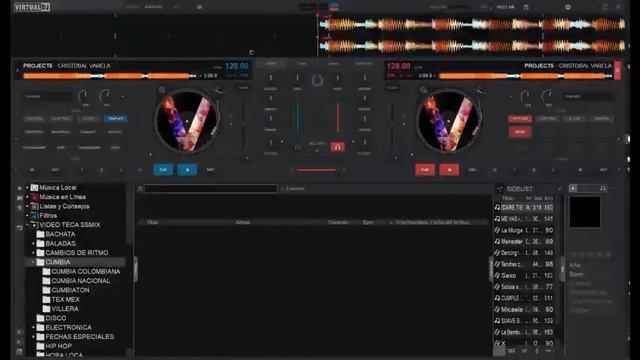Expand the Filtros tree node

[27, 216]
